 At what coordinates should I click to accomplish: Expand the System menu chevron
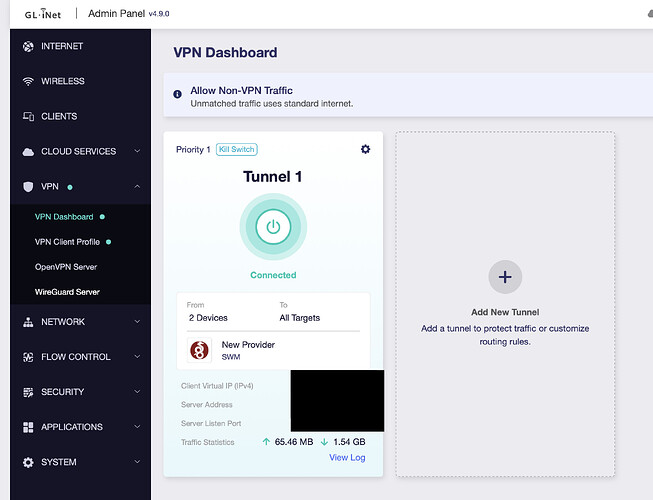(137, 462)
